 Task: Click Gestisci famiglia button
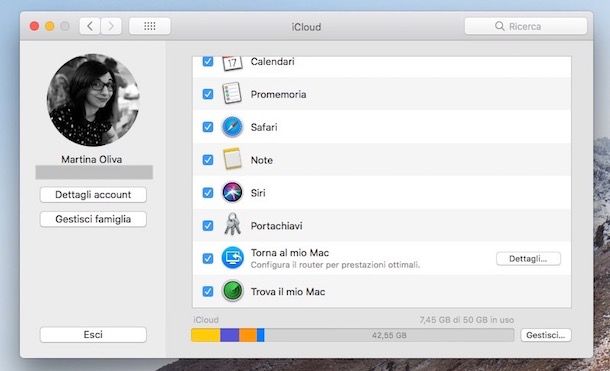pos(93,219)
